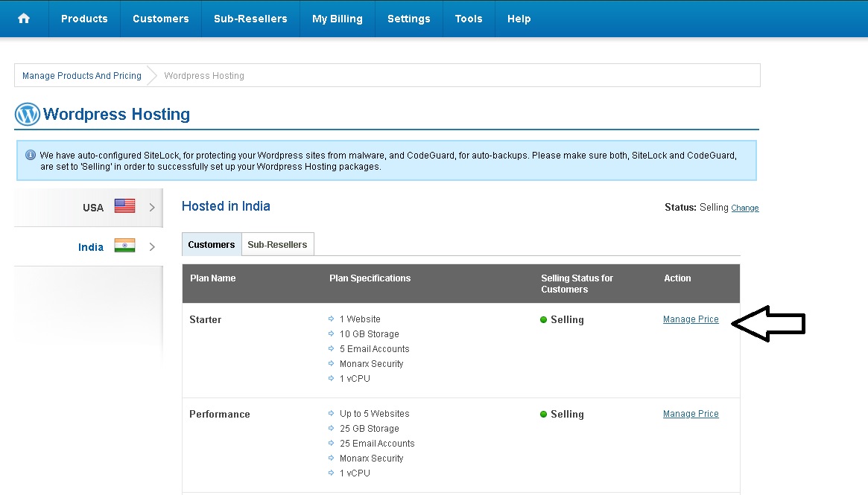Click green status dot for Starter plan

tap(544, 319)
